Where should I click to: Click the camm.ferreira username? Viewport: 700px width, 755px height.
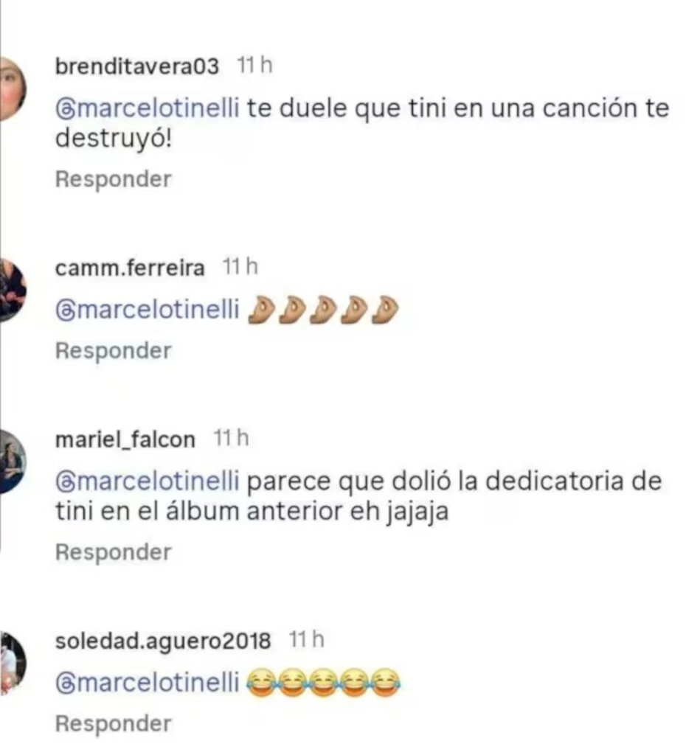(130, 268)
